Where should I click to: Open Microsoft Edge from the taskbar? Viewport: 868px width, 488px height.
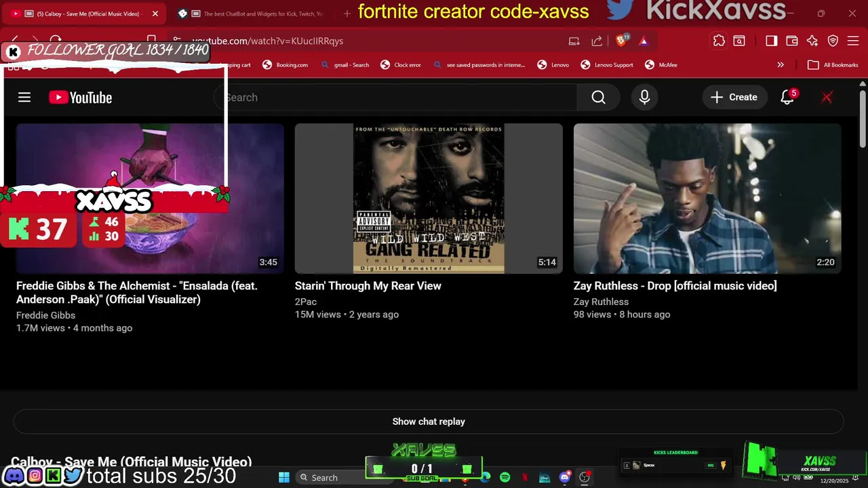pyautogui.click(x=486, y=477)
